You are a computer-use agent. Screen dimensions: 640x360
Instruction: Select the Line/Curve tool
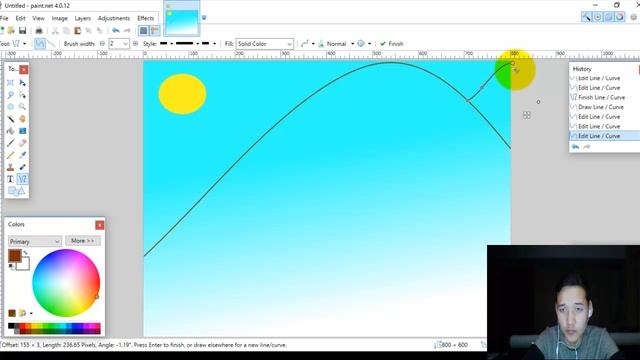[x=22, y=179]
